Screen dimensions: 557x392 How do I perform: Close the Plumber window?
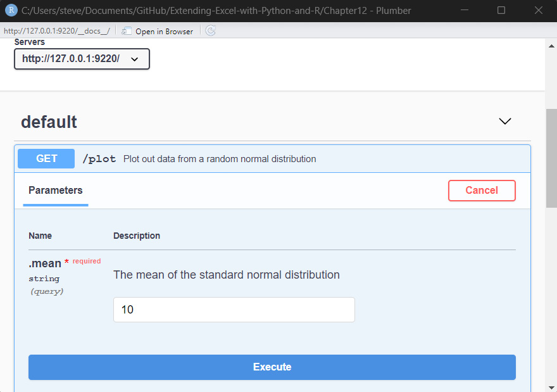(538, 10)
